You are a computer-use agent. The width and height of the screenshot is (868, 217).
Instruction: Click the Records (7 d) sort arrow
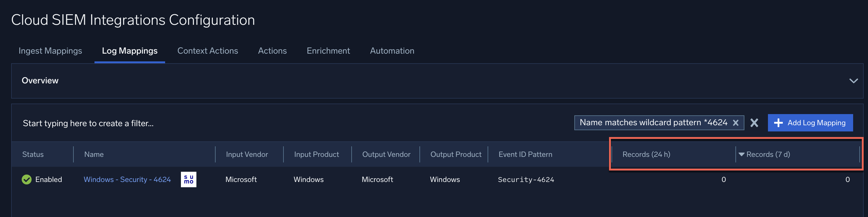[741, 154]
